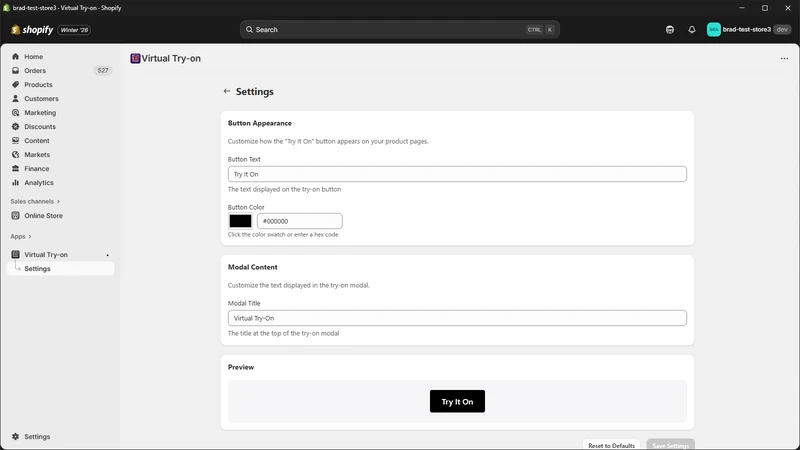Select Analytics in the navigation
Viewport: 800px width, 450px height.
click(61, 183)
